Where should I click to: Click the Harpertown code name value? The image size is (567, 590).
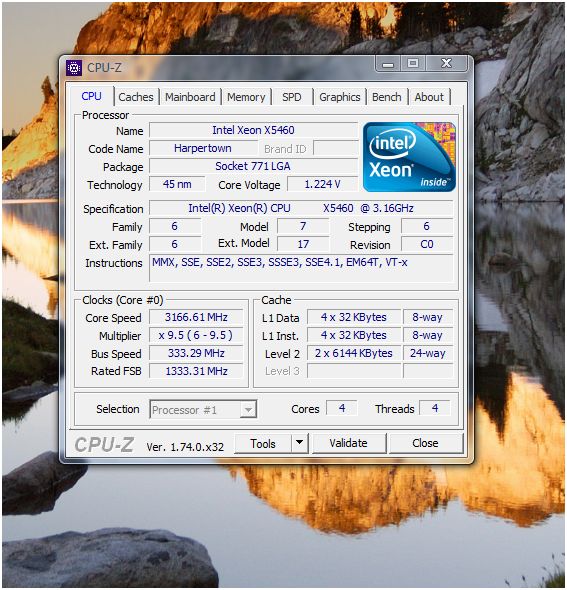pyautogui.click(x=203, y=148)
